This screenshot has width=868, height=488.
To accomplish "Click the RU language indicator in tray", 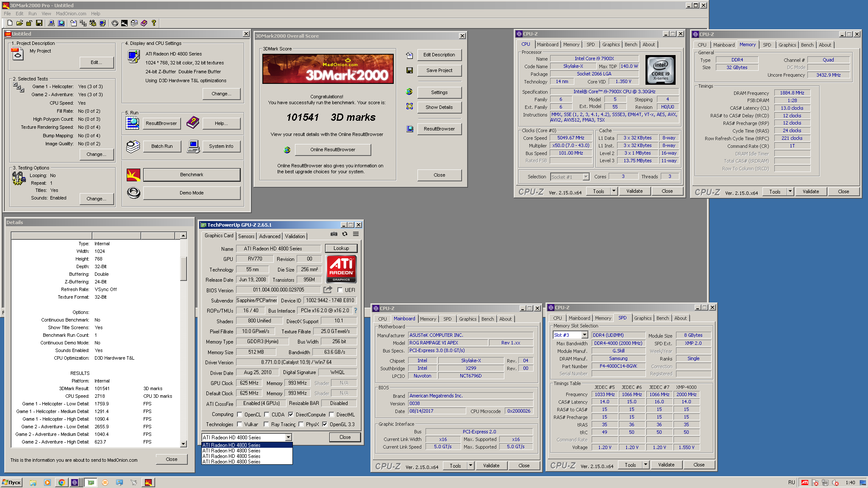I will point(792,482).
